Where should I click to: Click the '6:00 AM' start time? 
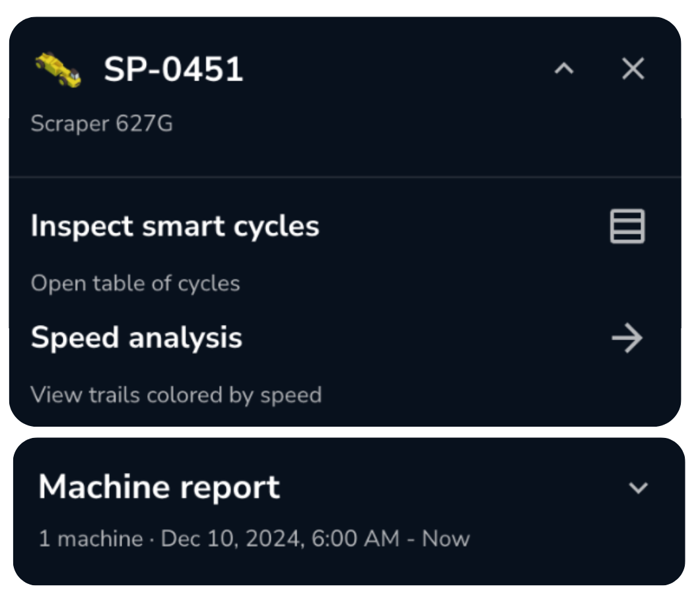pyautogui.click(x=356, y=538)
